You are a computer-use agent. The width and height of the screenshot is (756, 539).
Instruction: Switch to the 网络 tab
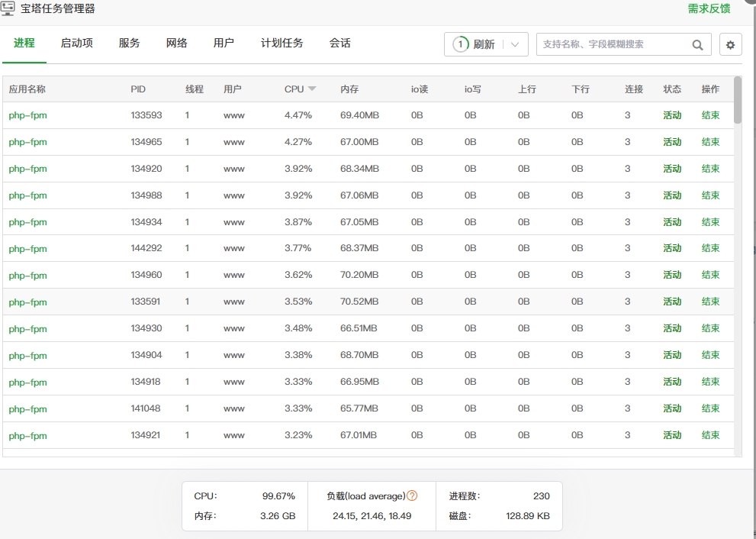click(x=176, y=43)
